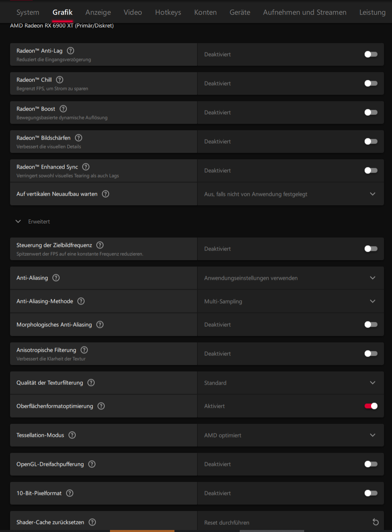Viewport: 392px width, 532px height.
Task: Click question mark next to Tessellation-Modus
Action: (x=72, y=435)
